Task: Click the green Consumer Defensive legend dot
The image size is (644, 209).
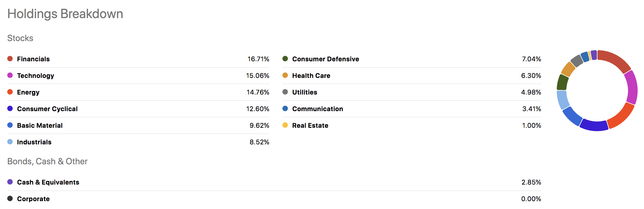Action: (x=285, y=59)
